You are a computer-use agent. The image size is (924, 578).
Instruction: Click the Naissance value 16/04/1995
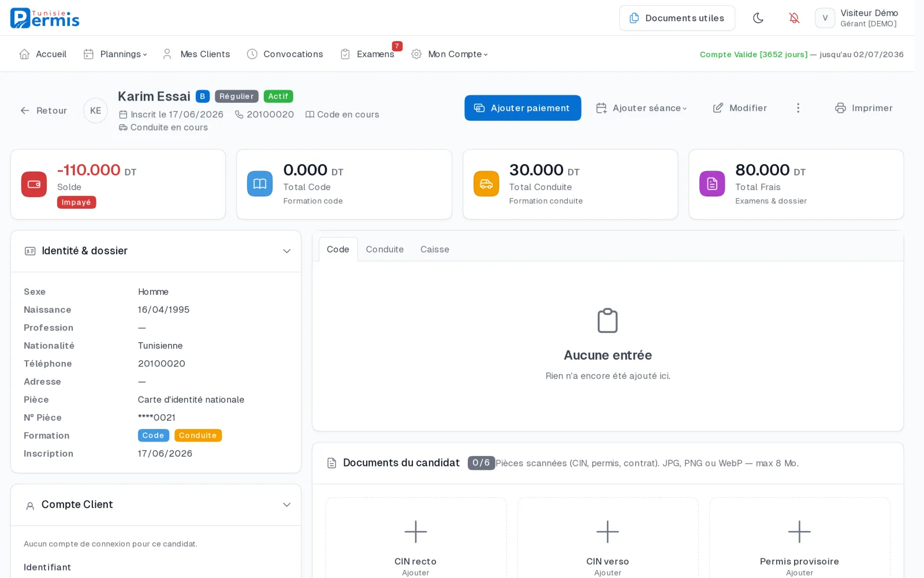click(x=163, y=310)
